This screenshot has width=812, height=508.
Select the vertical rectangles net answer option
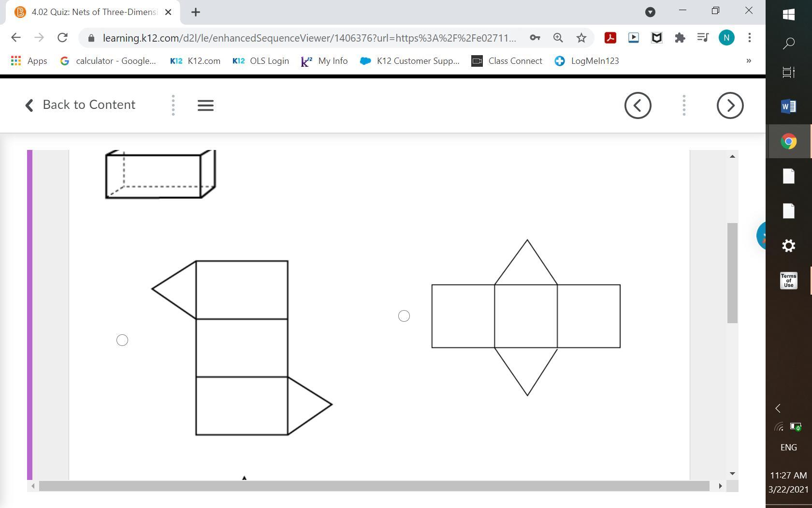122,340
